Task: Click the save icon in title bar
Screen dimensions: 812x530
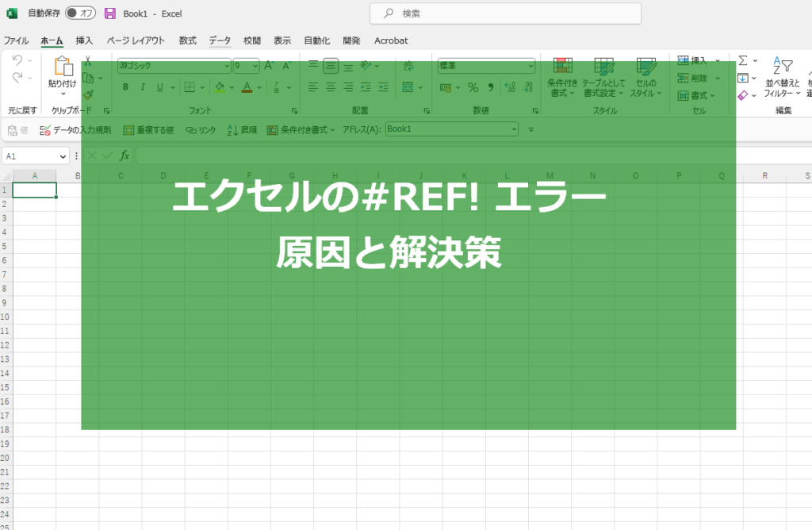Action: [109, 13]
